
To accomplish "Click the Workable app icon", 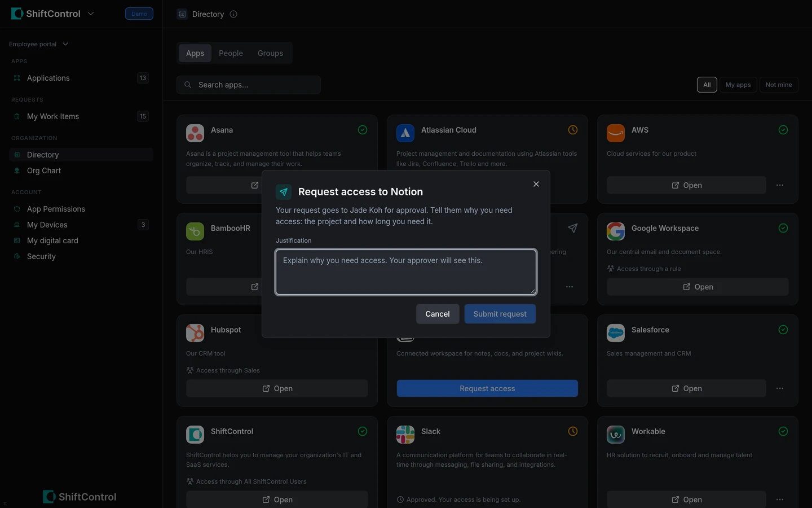I will [616, 435].
